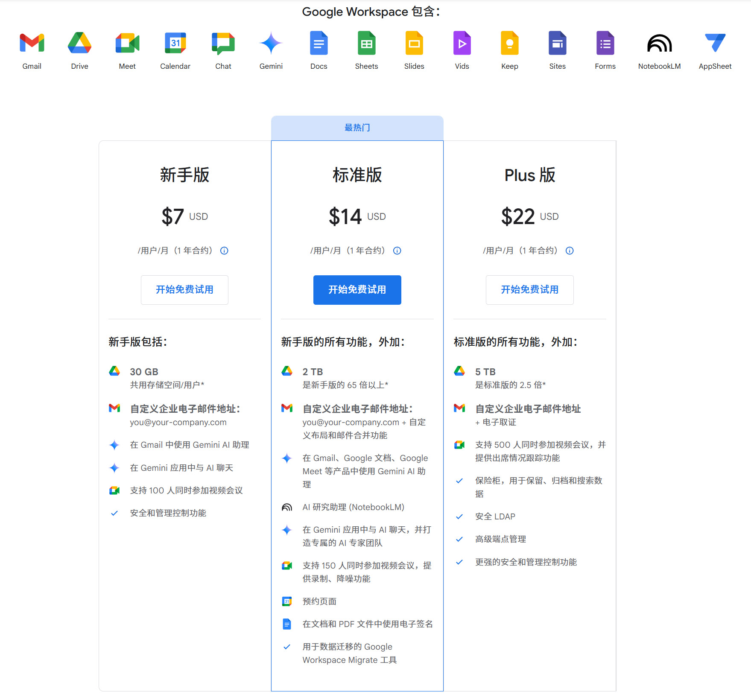The width and height of the screenshot is (751, 700).
Task: Click info icon beside Plus 版 contract terms
Action: (570, 251)
